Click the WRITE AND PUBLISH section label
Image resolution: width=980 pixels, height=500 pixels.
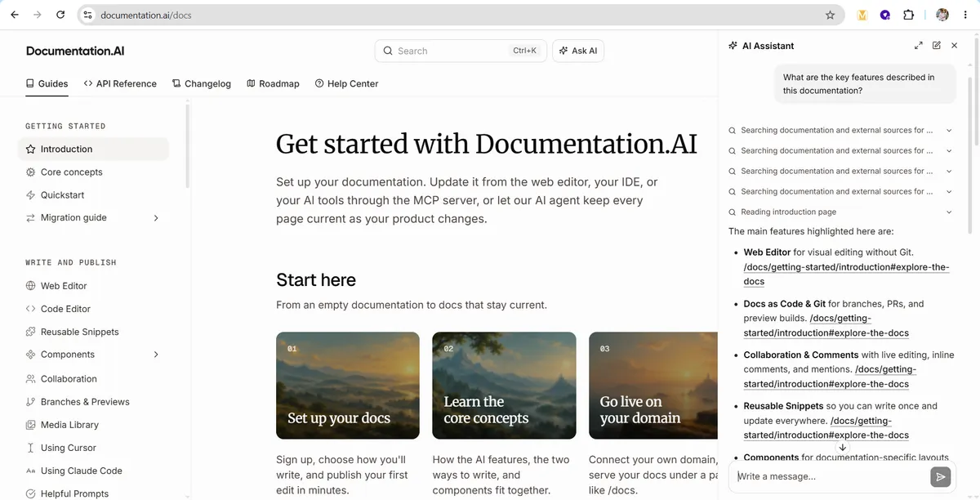(x=71, y=263)
